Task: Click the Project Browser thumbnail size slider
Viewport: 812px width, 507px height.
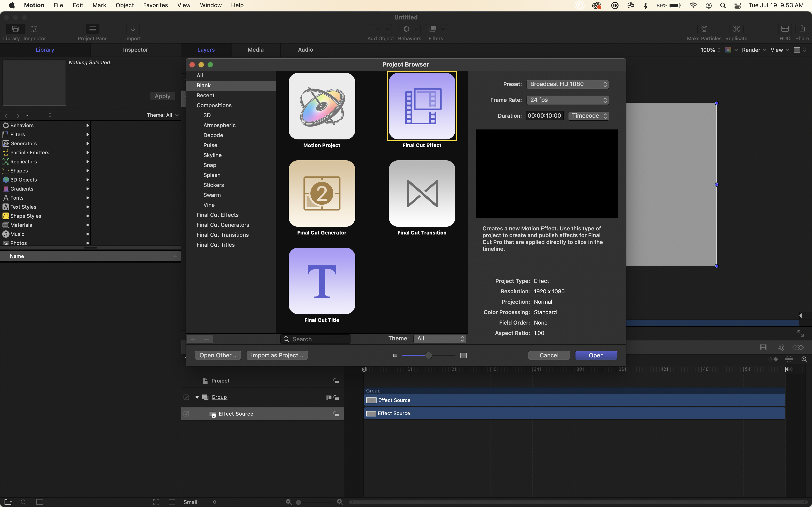Action: tap(428, 355)
